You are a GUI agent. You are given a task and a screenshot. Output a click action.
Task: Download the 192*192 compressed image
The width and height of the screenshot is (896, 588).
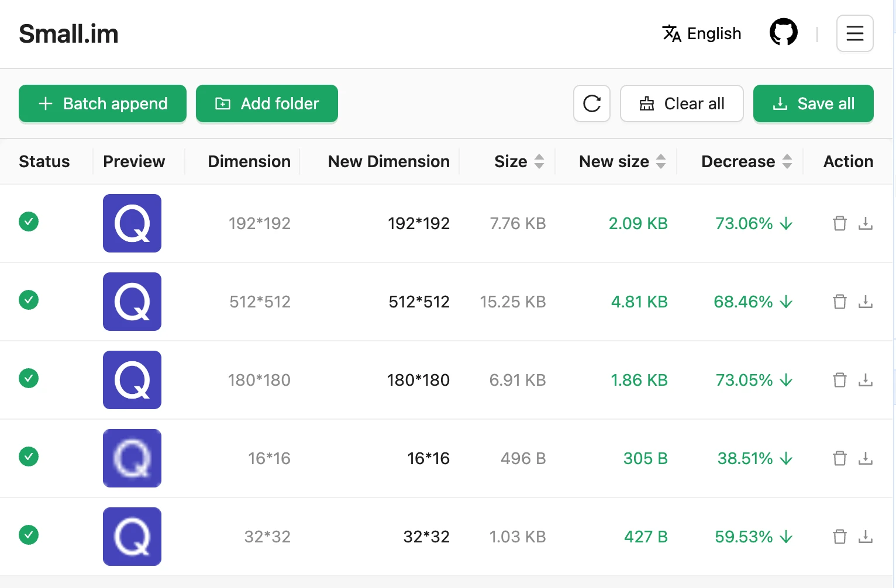865,223
